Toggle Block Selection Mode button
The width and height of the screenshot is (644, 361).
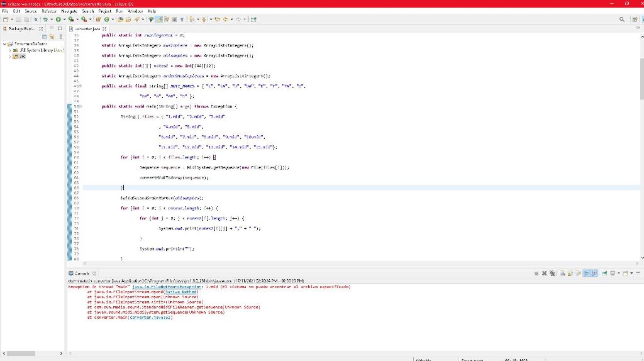[174, 19]
